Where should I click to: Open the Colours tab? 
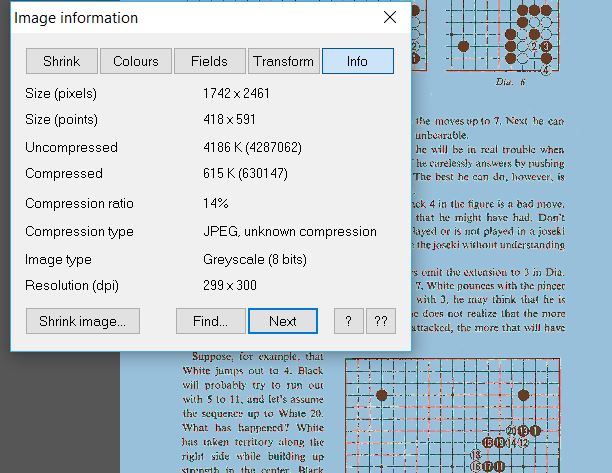(135, 61)
